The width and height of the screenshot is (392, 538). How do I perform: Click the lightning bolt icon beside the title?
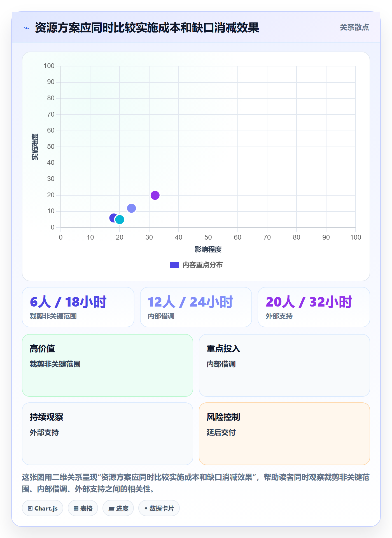coord(27,28)
